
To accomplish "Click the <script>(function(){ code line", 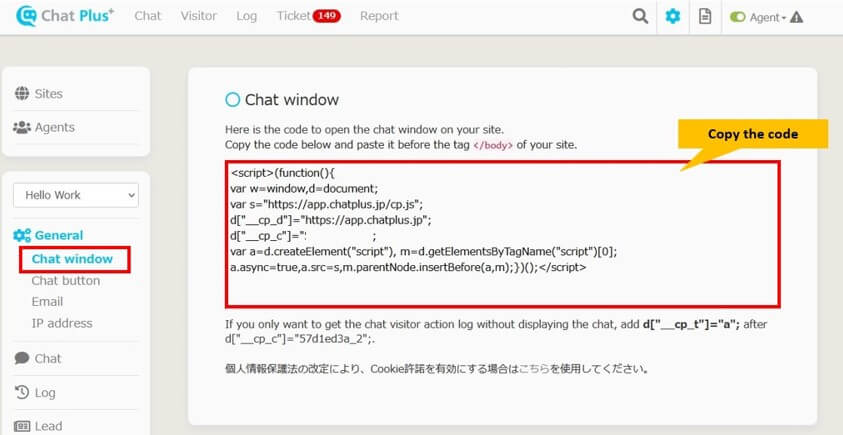I will click(x=283, y=173).
